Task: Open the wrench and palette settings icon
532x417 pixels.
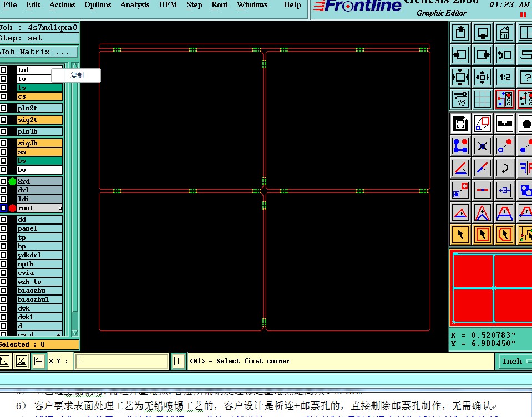Action: pyautogui.click(x=460, y=99)
